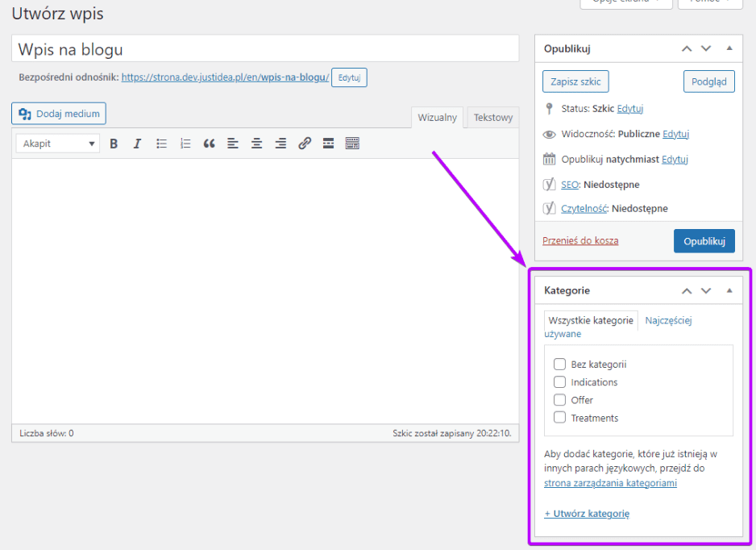The width and height of the screenshot is (756, 550).
Task: Check the Indications category
Action: (559, 382)
